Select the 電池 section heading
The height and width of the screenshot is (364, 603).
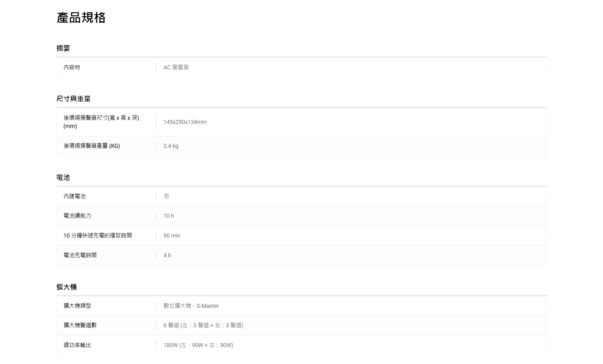click(x=63, y=178)
